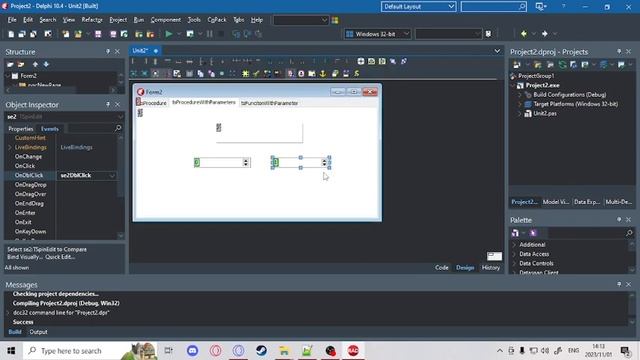Switch to the History tab

491,267
